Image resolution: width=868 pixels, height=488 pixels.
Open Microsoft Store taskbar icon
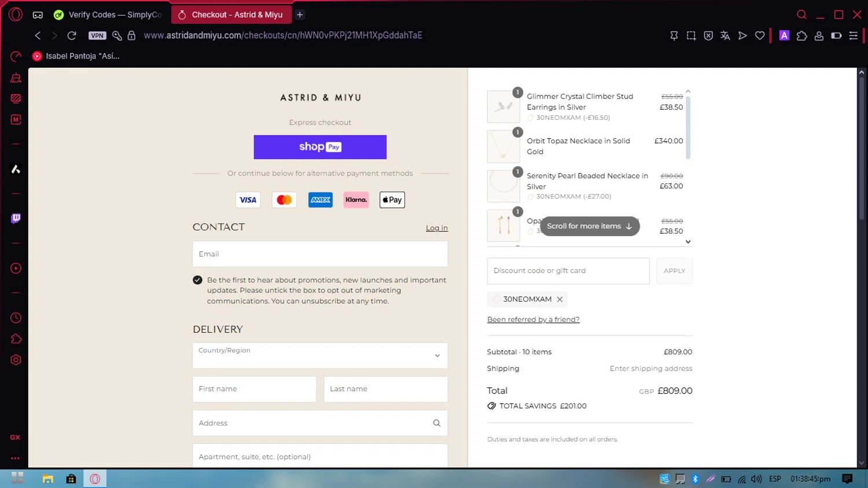point(71,479)
